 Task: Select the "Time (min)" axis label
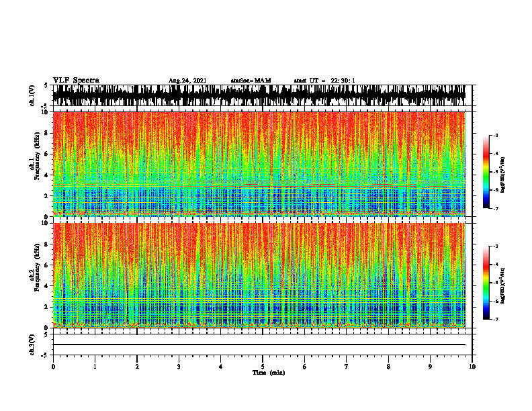pyautogui.click(x=269, y=373)
